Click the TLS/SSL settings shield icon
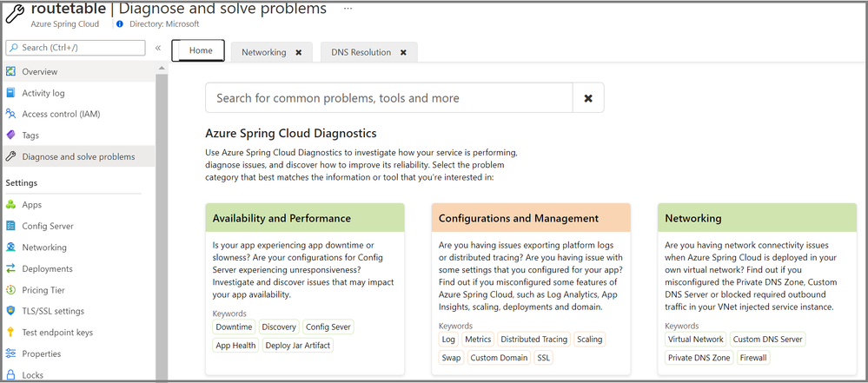 pos(10,311)
